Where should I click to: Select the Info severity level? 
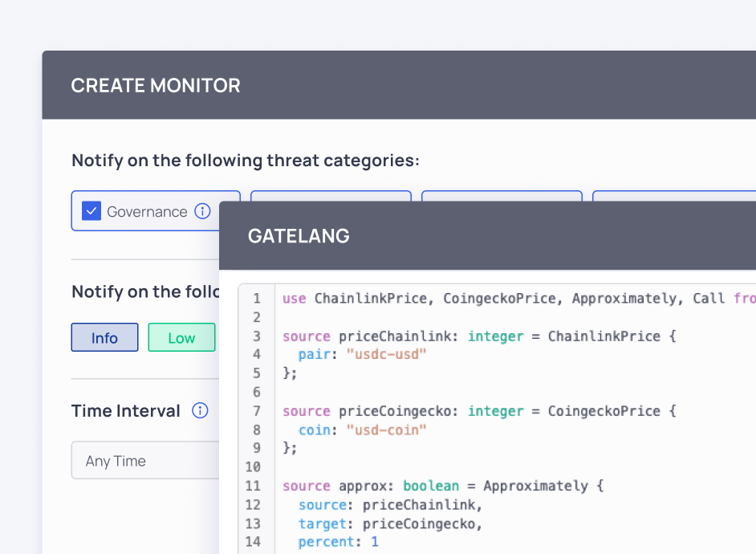[x=104, y=338]
